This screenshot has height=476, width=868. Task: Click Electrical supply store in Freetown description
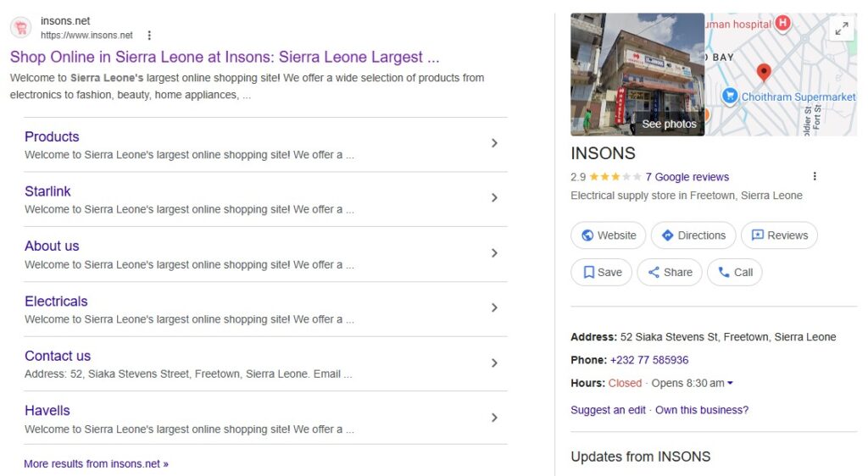tap(687, 196)
